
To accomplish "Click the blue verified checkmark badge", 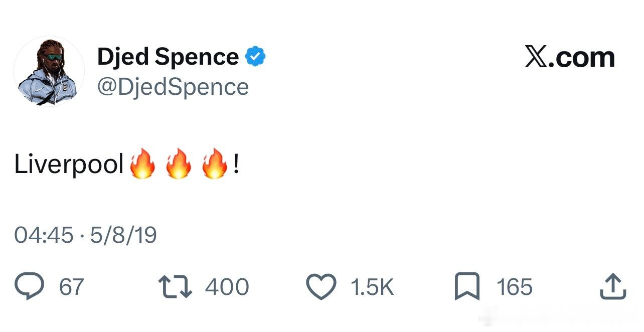I will pos(255,57).
